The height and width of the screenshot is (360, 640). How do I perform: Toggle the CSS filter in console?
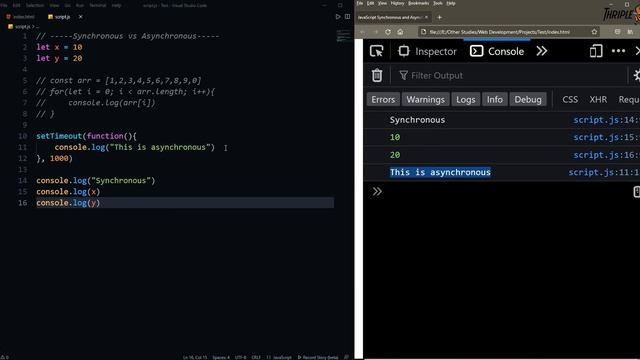570,100
